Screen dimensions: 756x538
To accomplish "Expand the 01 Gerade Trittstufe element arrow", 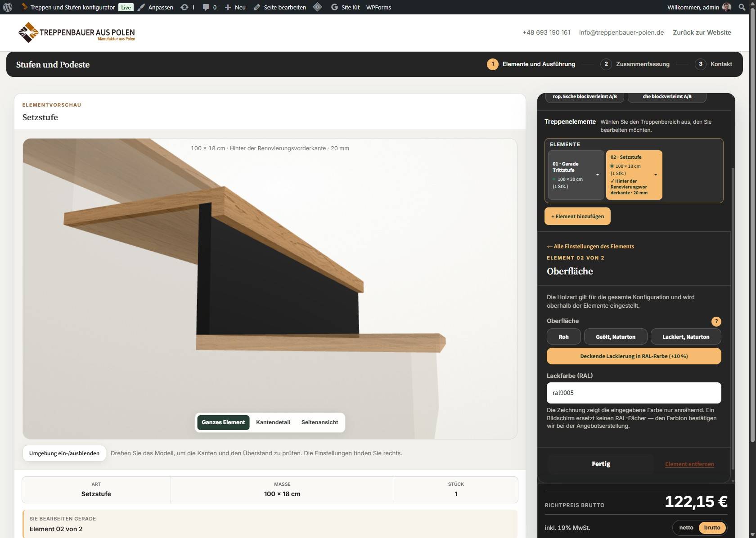I will [x=598, y=175].
